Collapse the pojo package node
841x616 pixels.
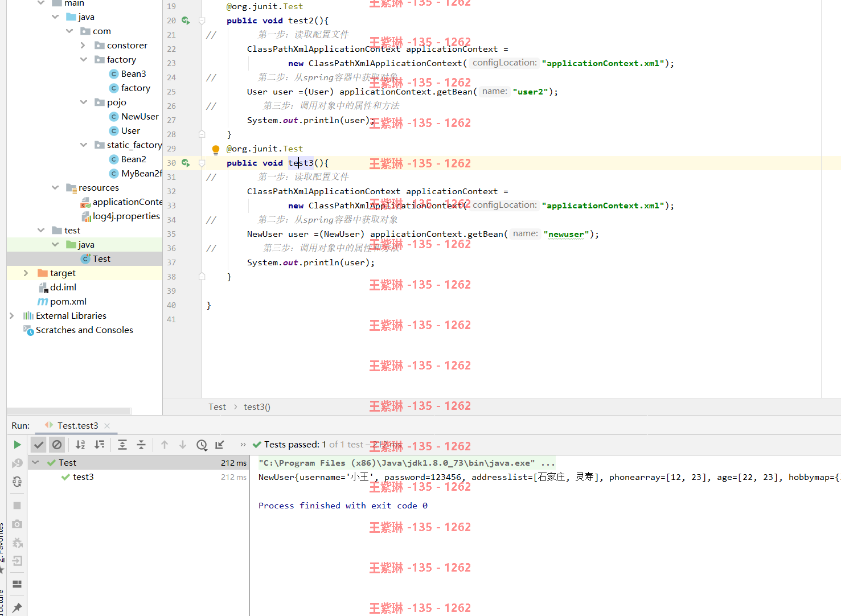(x=84, y=102)
